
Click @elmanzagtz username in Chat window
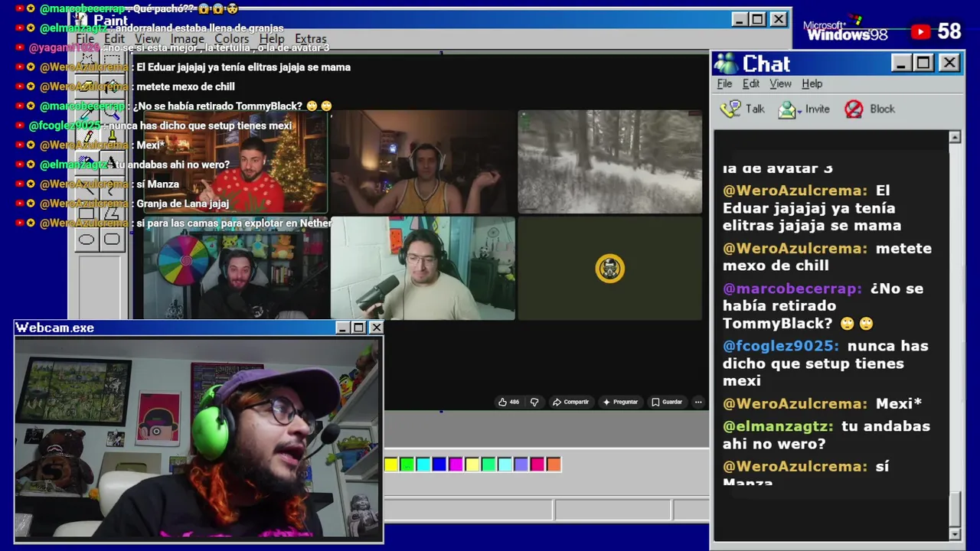tap(778, 426)
